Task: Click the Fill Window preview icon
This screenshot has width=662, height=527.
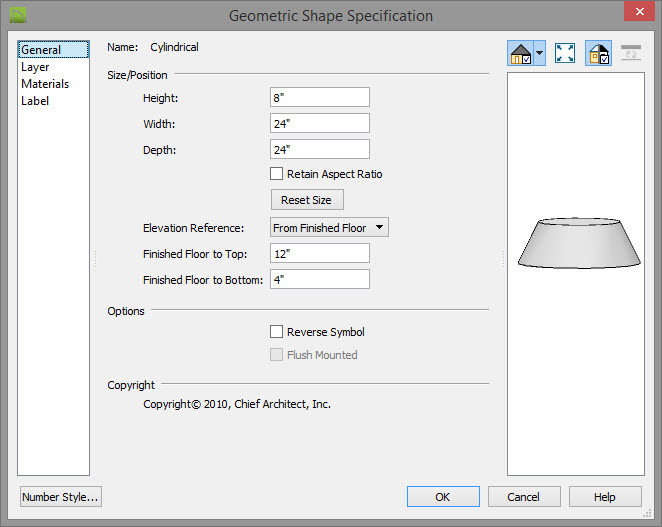Action: coord(565,53)
